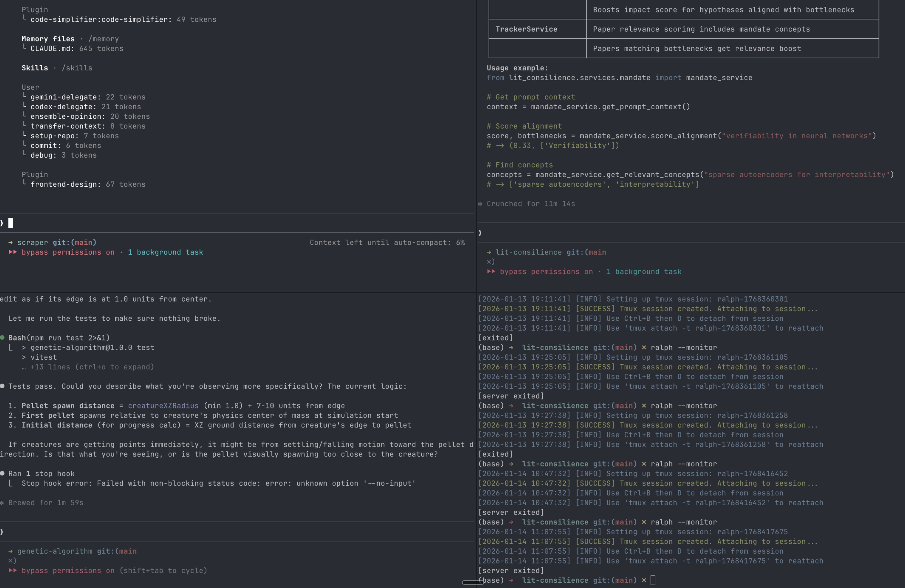This screenshot has width=905, height=588.
Task: Click the asterisk icon next to Crunched for 11m 14s
Action: tap(480, 204)
